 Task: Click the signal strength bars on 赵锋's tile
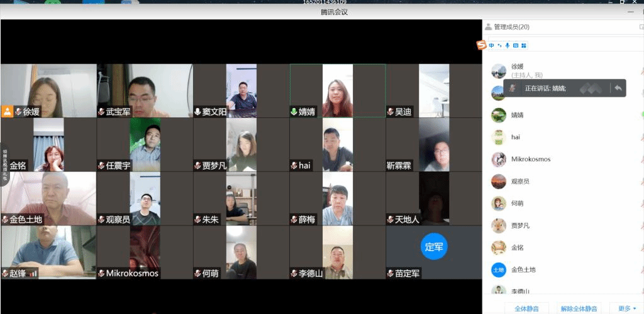tap(33, 273)
